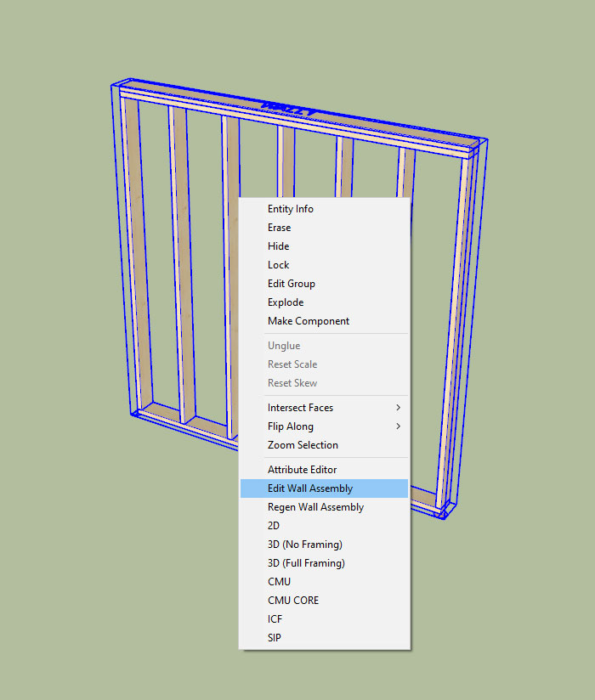Click Lock in the context menu
Viewport: 595px width, 700px height.
coord(279,265)
